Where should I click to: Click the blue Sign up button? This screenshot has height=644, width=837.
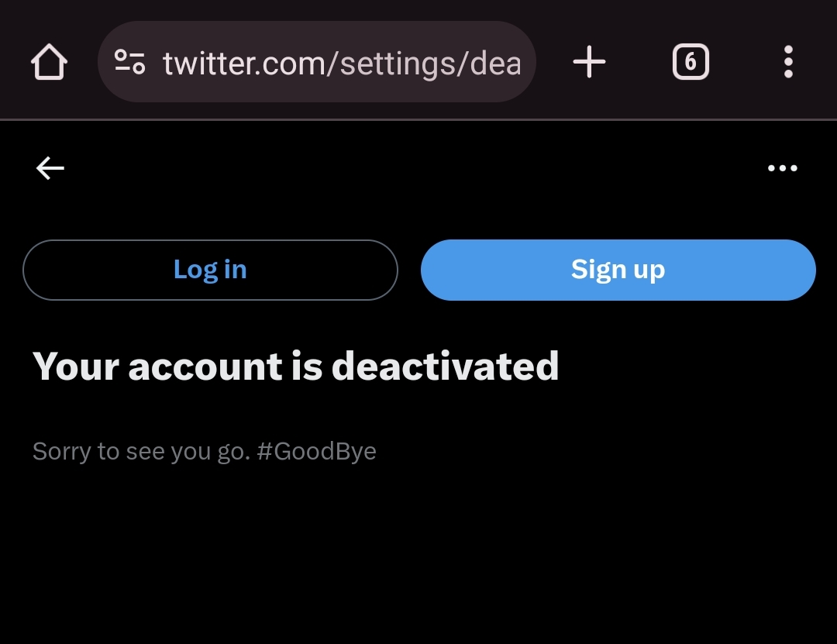click(x=618, y=270)
